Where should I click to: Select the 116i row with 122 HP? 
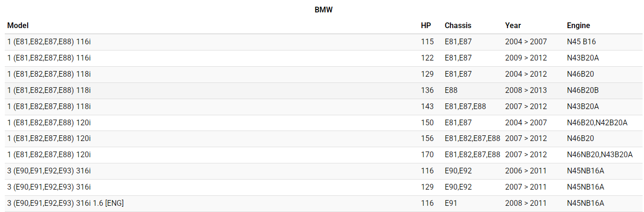(49, 58)
